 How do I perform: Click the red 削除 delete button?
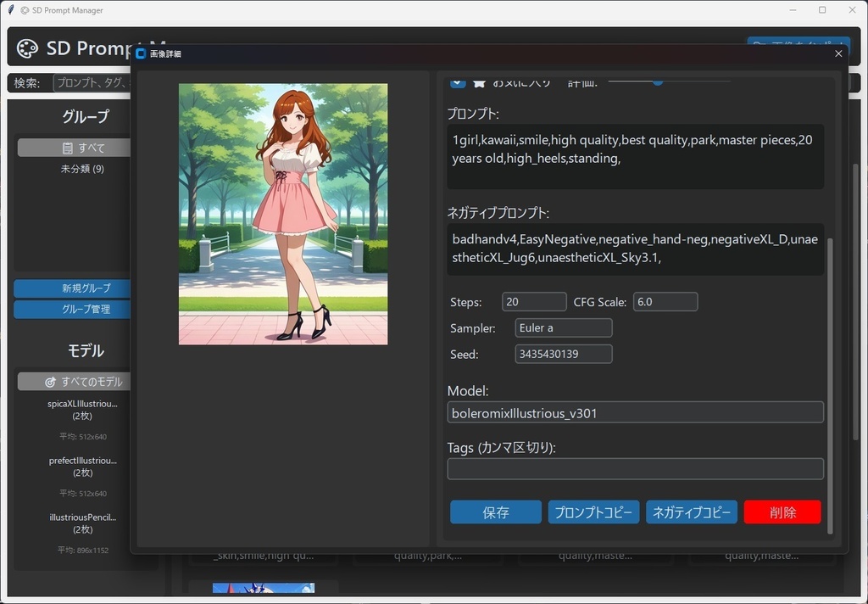click(x=782, y=512)
